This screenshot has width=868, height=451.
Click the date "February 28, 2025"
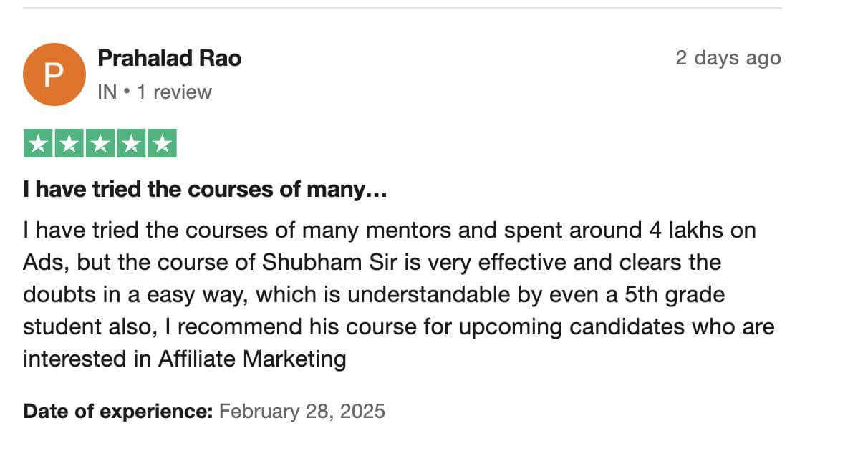click(302, 412)
